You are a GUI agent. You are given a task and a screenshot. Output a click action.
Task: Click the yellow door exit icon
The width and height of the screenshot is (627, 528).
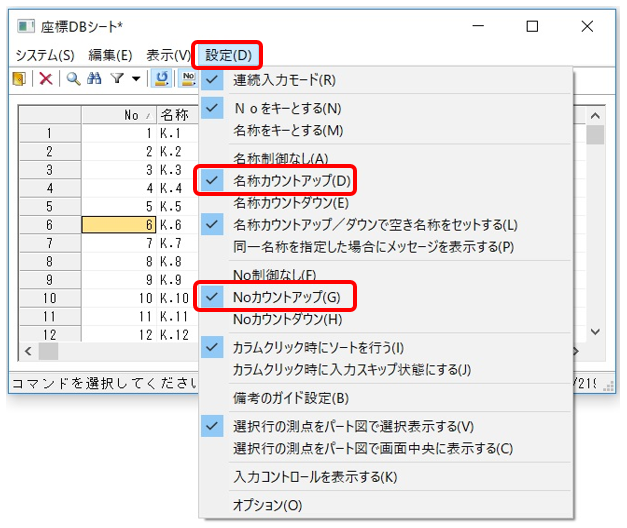[19, 78]
